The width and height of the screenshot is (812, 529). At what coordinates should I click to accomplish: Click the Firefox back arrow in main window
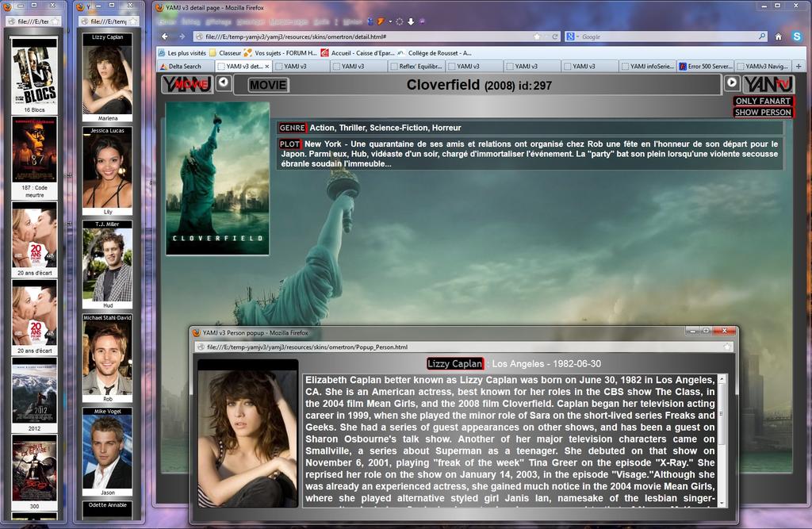tap(165, 36)
